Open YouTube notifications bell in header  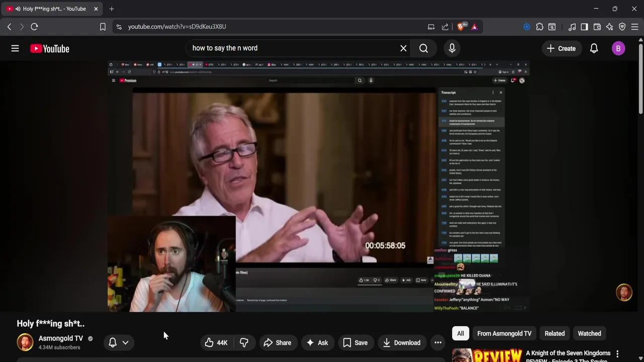click(594, 48)
